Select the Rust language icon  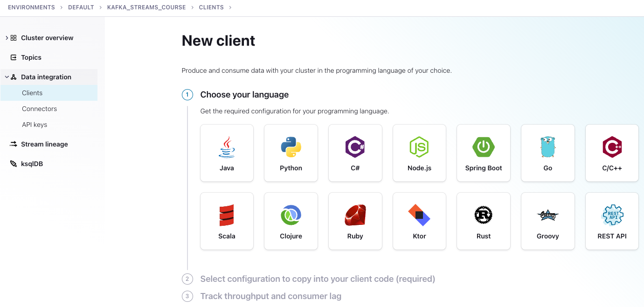click(x=484, y=215)
